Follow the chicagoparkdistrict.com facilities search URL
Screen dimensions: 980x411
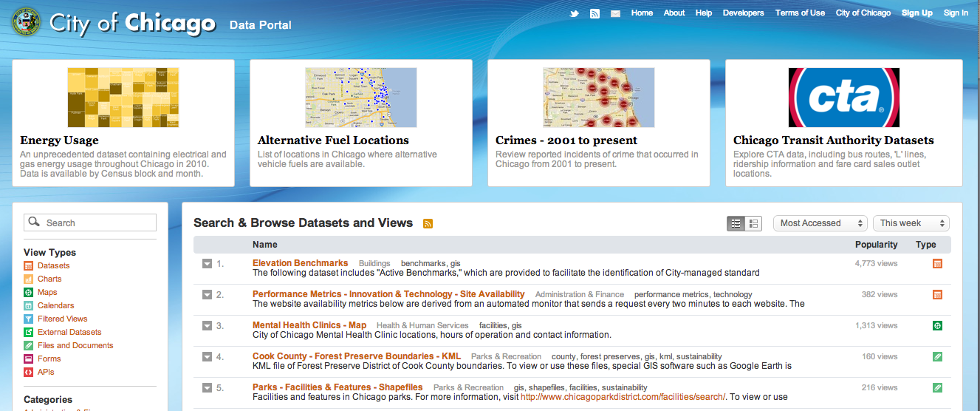tap(623, 397)
